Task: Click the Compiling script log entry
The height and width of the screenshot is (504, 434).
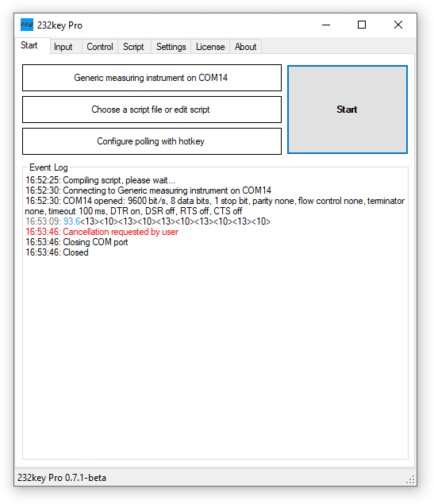Action: [100, 180]
